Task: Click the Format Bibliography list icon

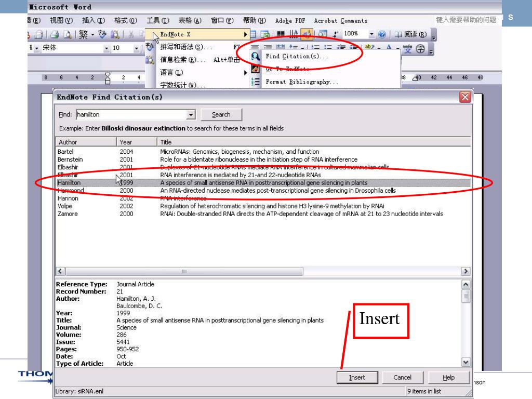Action: pyautogui.click(x=256, y=82)
